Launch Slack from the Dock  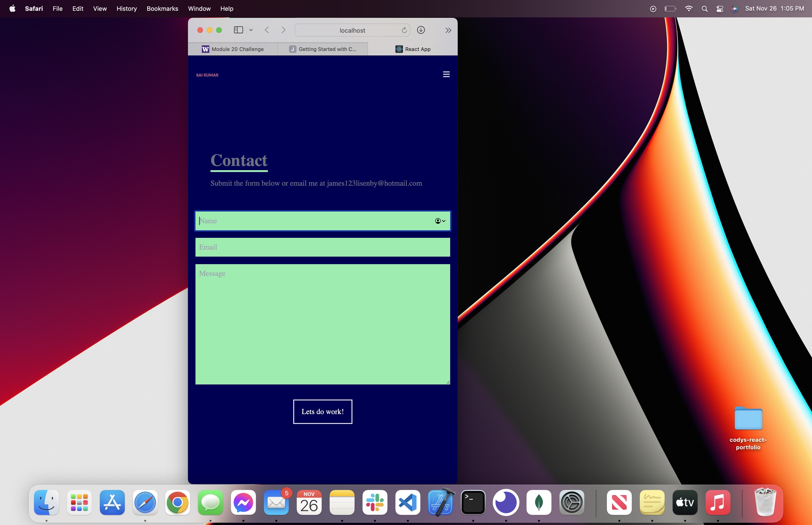pyautogui.click(x=375, y=502)
